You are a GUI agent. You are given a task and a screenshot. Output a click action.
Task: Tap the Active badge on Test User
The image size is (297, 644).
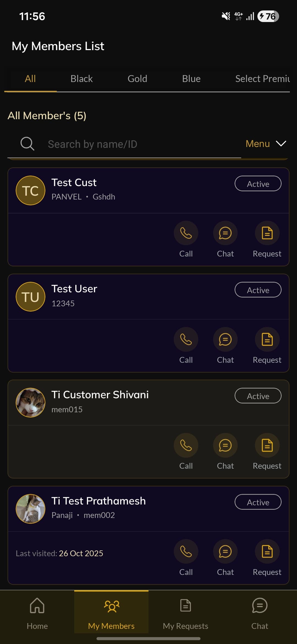258,290
